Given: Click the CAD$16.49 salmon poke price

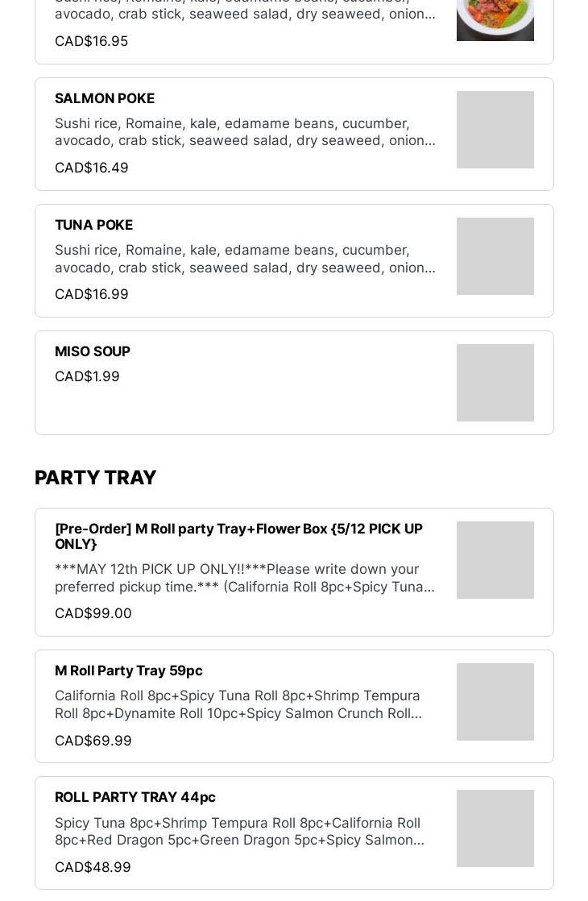Looking at the screenshot, I should tap(92, 168).
